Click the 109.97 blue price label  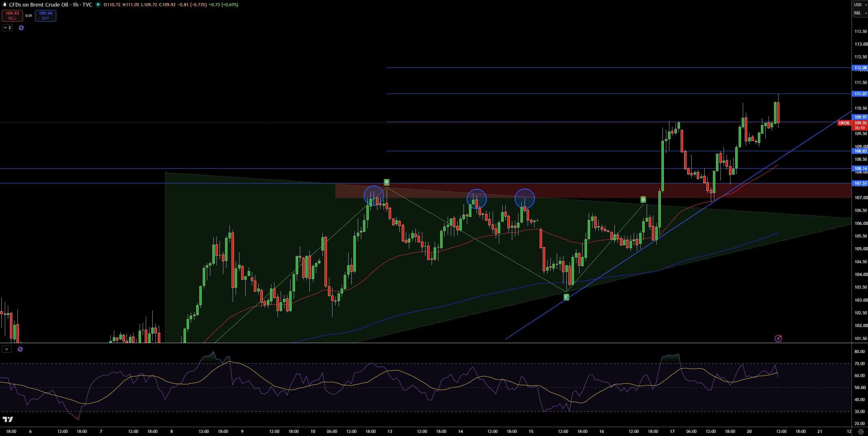tap(860, 117)
